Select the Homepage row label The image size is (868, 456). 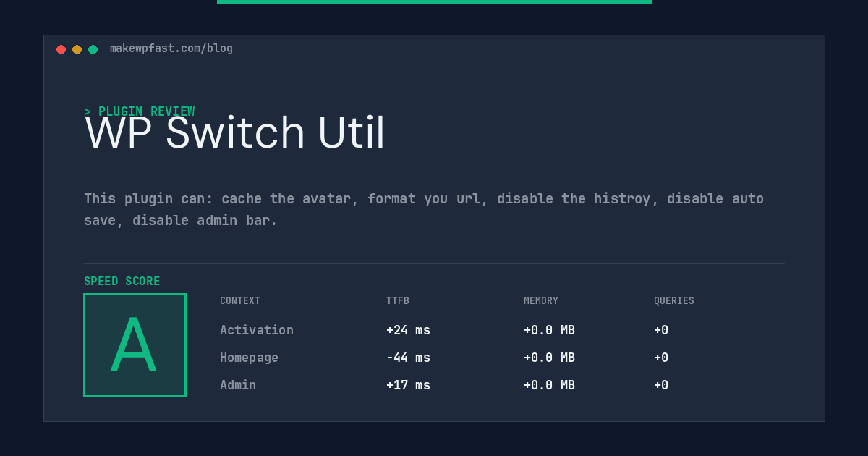(x=249, y=358)
